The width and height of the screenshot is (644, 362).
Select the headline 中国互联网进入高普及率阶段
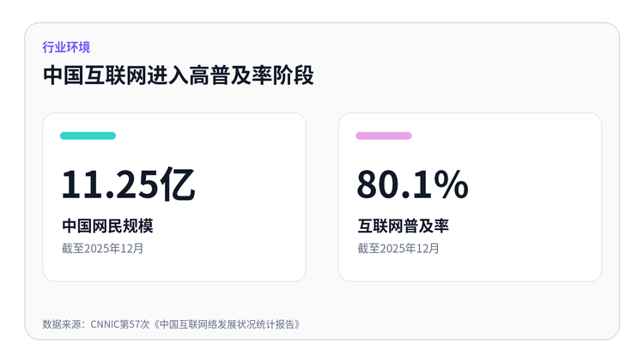tap(179, 75)
